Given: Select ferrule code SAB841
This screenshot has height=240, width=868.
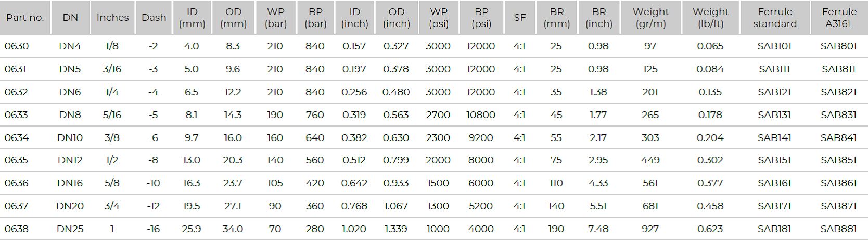Looking at the screenshot, I should pos(838,138).
